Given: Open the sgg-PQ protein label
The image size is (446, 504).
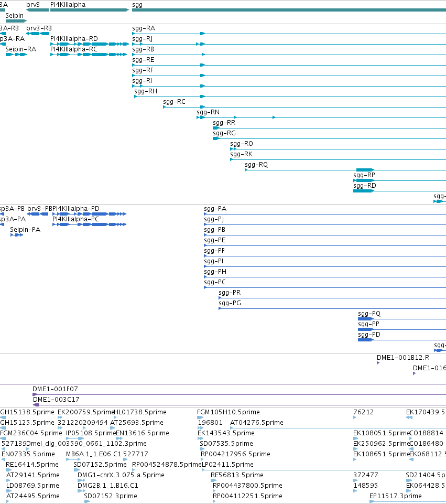Looking at the screenshot, I should [x=369, y=314].
